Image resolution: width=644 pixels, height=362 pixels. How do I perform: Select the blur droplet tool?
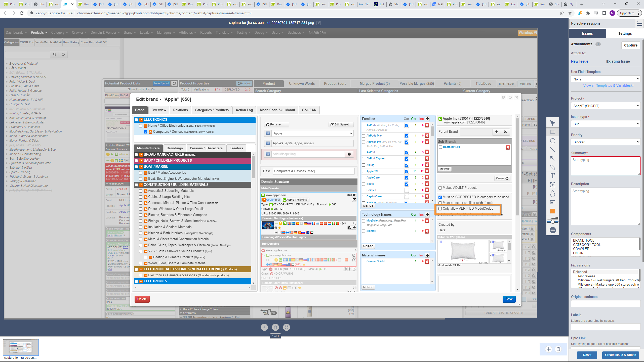click(x=552, y=194)
